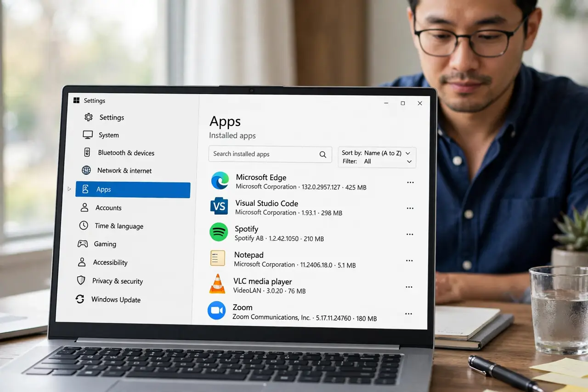Click the search magnifier icon
The width and height of the screenshot is (588, 392).
tap(323, 155)
